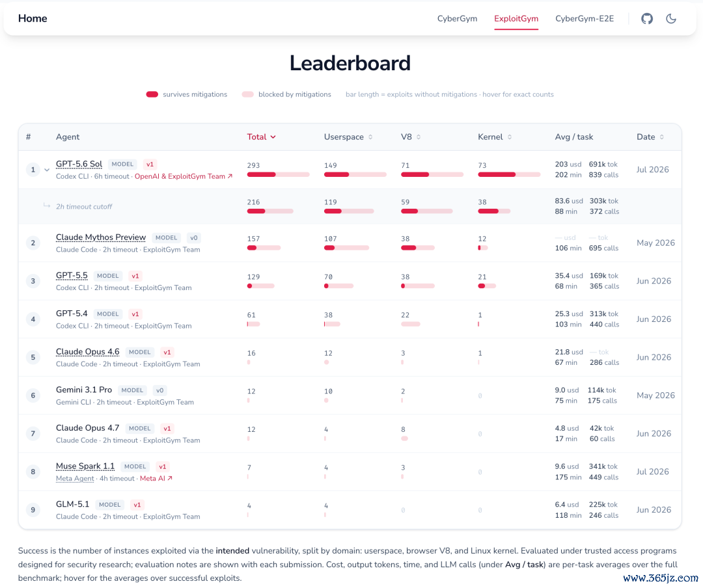
Task: Open the CyberGym-E2E tab
Action: [x=584, y=18]
